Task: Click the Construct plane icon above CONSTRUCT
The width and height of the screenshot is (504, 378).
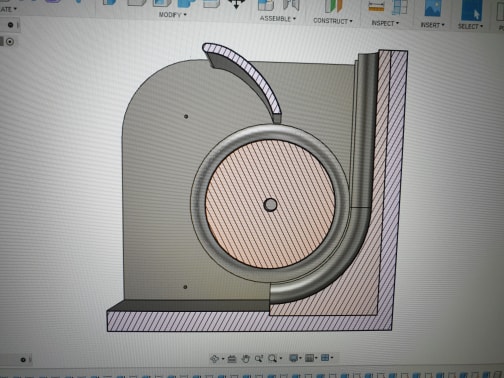Action: (334, 6)
